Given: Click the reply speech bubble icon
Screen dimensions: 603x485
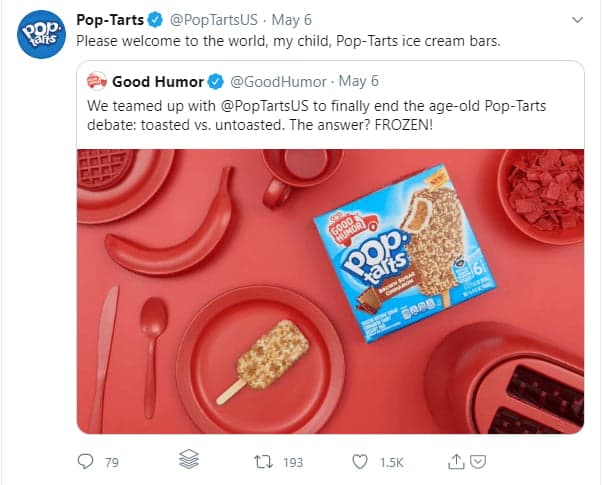Looking at the screenshot, I should click(x=86, y=461).
